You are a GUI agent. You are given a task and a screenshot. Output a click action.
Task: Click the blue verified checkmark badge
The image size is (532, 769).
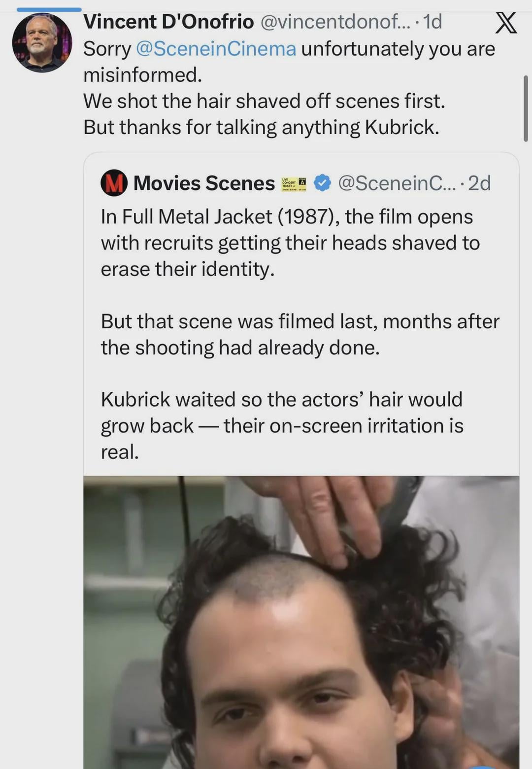pos(323,183)
